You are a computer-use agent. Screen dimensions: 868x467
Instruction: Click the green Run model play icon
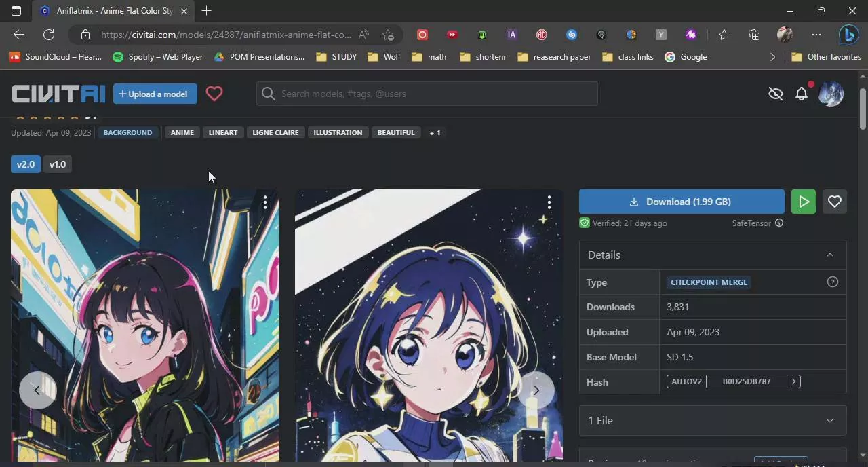tap(804, 202)
